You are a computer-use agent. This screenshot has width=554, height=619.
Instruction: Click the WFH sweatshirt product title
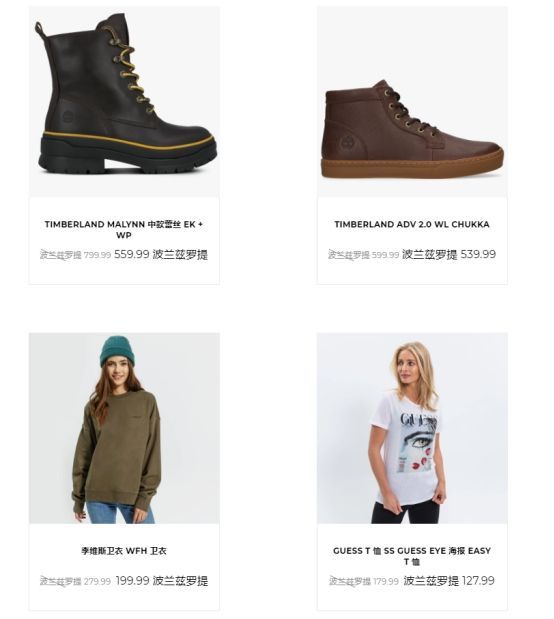pos(124,551)
